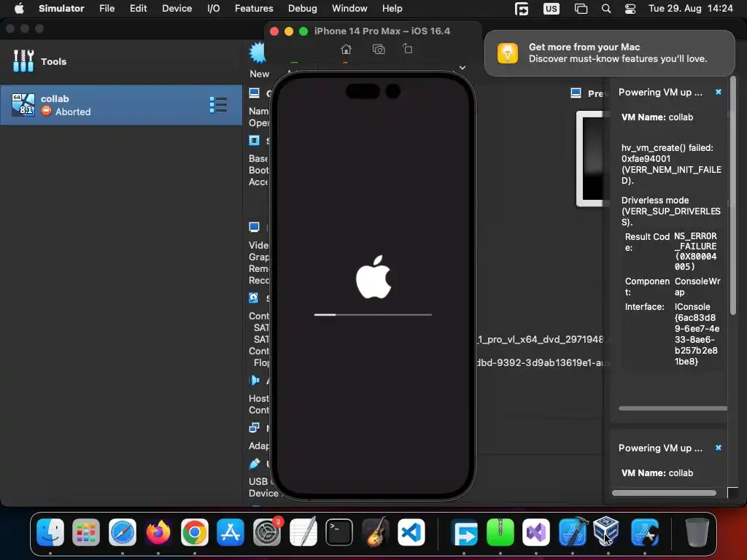Open the green archive utility Dock icon
The image size is (747, 560).
pos(500,532)
